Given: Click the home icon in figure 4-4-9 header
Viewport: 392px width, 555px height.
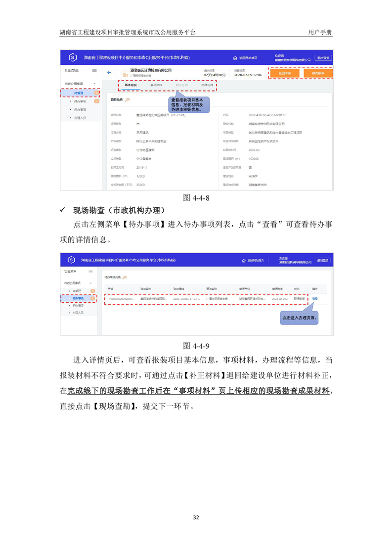Looking at the screenshot, I should coord(244,261).
